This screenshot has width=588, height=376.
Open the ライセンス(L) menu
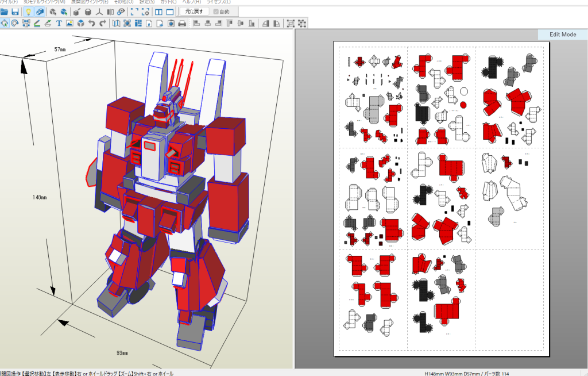219,2
